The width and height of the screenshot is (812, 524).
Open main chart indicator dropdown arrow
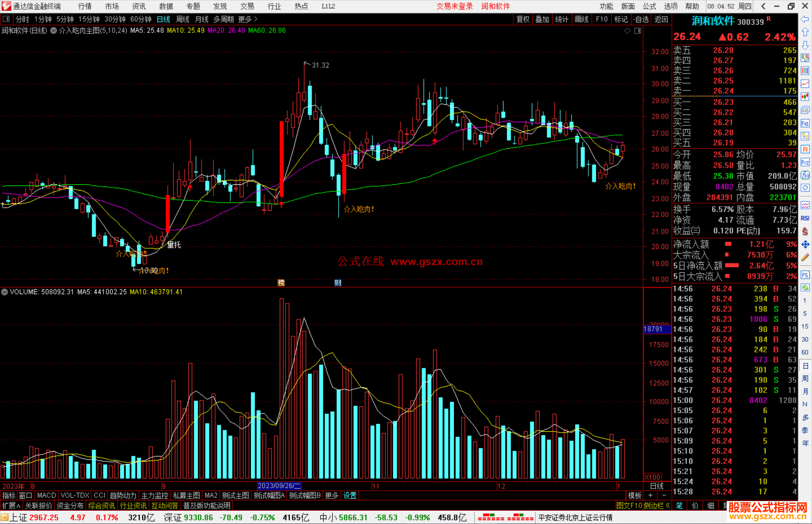[54, 31]
